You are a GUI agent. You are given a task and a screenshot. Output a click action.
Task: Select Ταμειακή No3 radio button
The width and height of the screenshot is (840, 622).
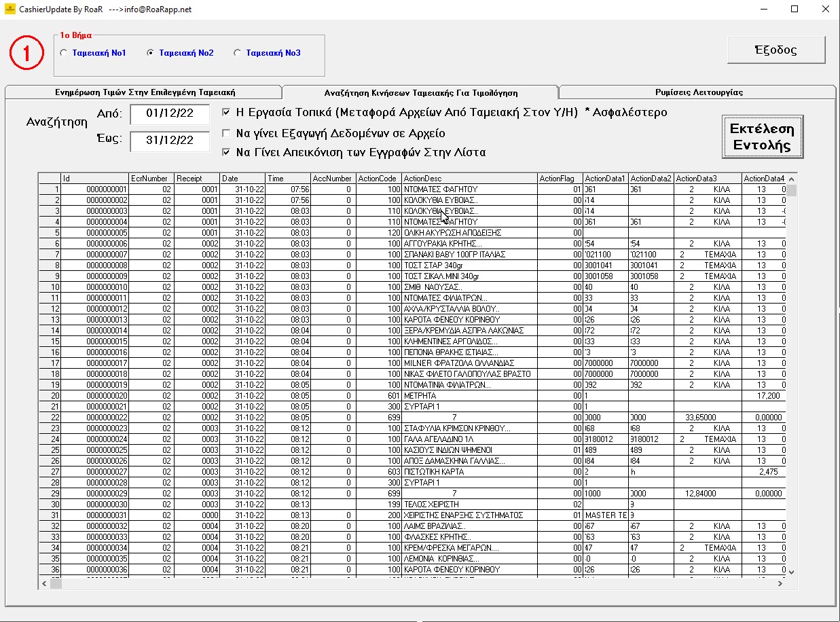click(237, 53)
